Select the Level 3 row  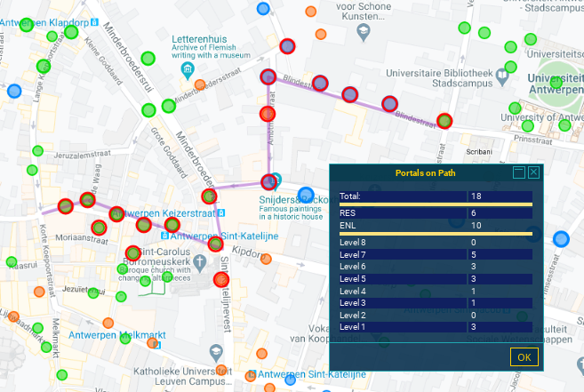pos(436,302)
